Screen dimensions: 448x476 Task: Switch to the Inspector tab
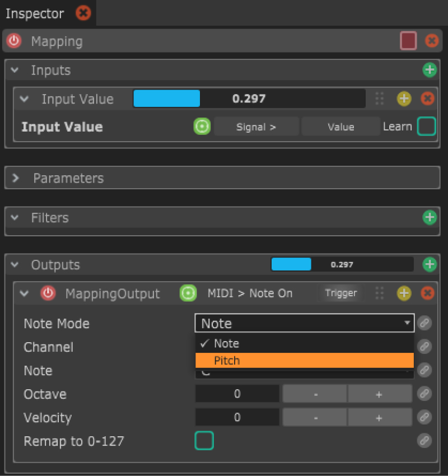click(35, 13)
